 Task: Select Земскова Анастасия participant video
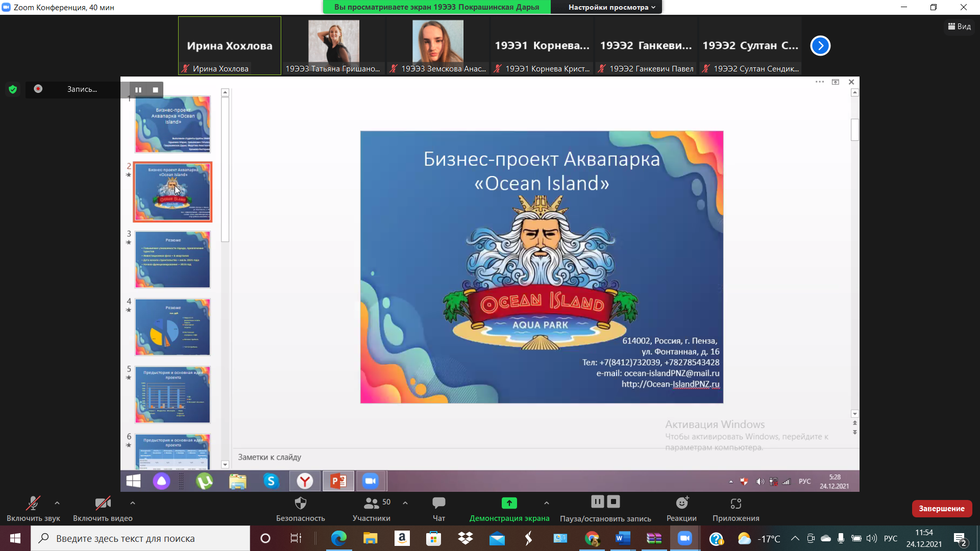[x=438, y=46]
